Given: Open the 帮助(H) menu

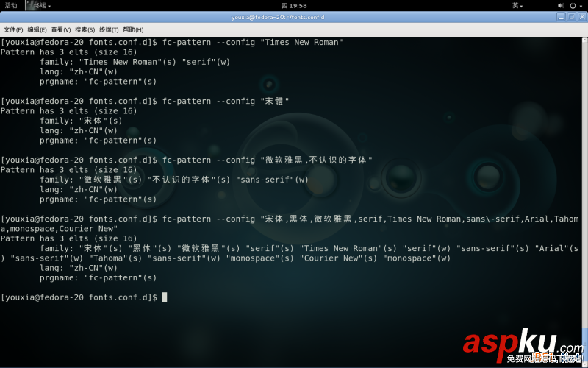Looking at the screenshot, I should tap(133, 29).
